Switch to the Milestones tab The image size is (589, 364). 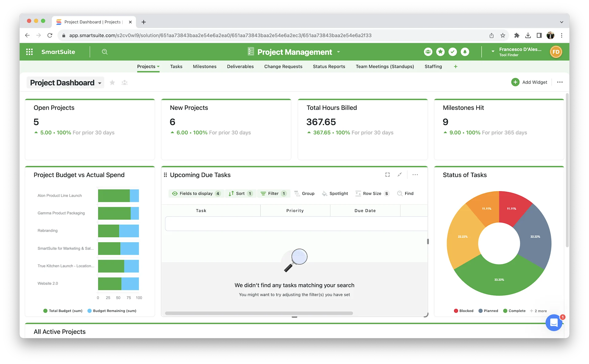(204, 66)
